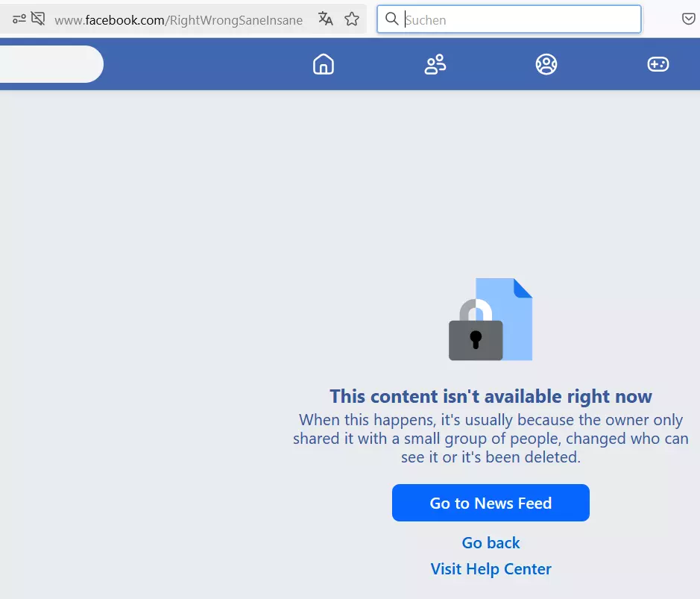This screenshot has width=700, height=599.
Task: Bookmark this page with the star icon
Action: tap(352, 19)
